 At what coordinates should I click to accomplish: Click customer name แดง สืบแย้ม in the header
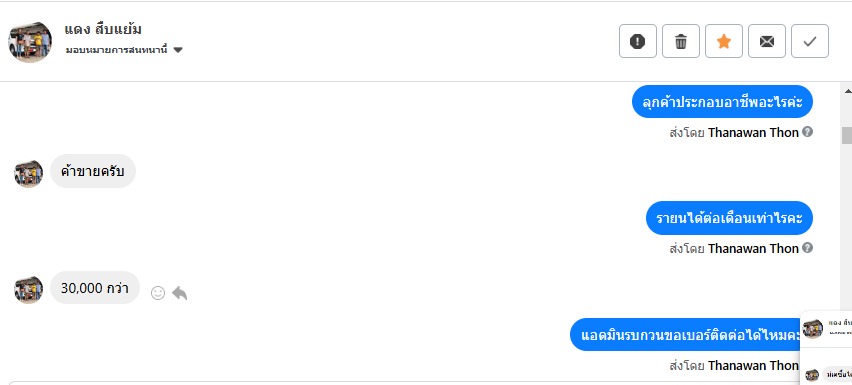103,29
